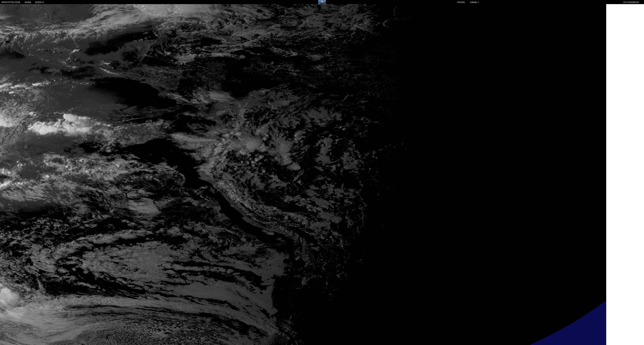Click the CANAL-1 label
This screenshot has width=644, height=345.
[474, 2]
